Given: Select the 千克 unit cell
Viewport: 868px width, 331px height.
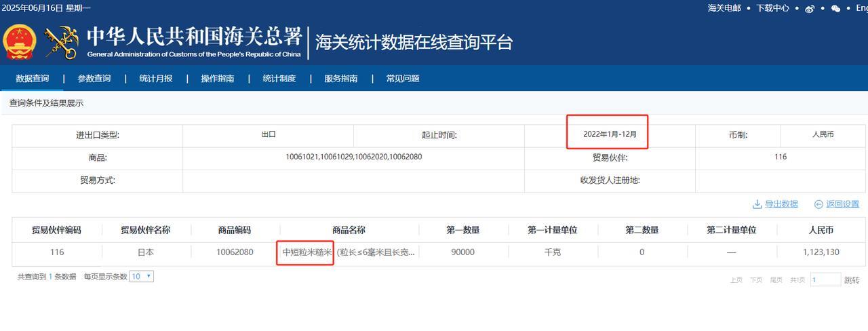Looking at the screenshot, I should pyautogui.click(x=552, y=252).
